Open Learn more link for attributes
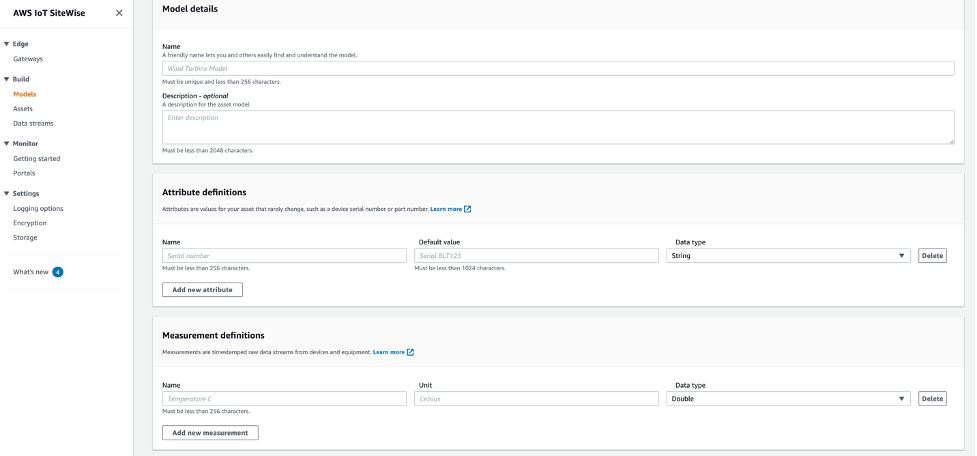 click(446, 209)
